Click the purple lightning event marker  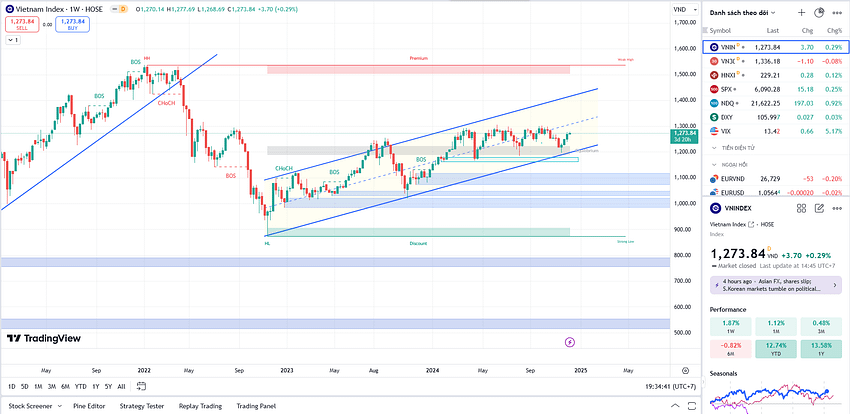click(570, 341)
